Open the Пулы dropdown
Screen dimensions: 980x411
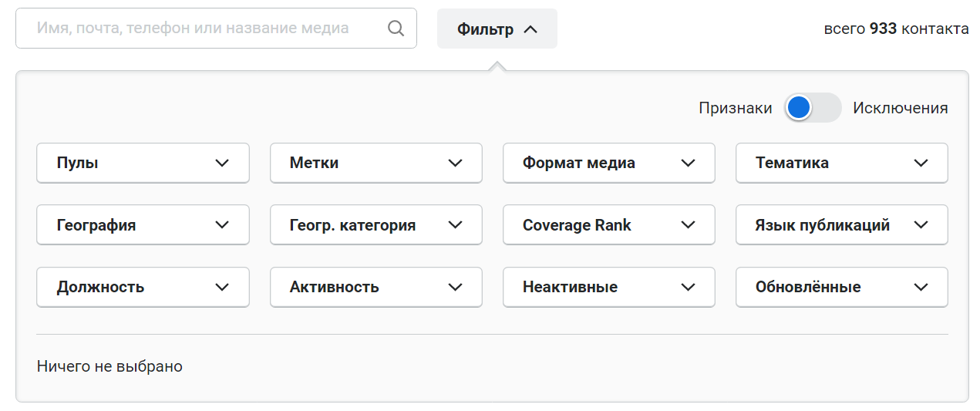point(143,163)
